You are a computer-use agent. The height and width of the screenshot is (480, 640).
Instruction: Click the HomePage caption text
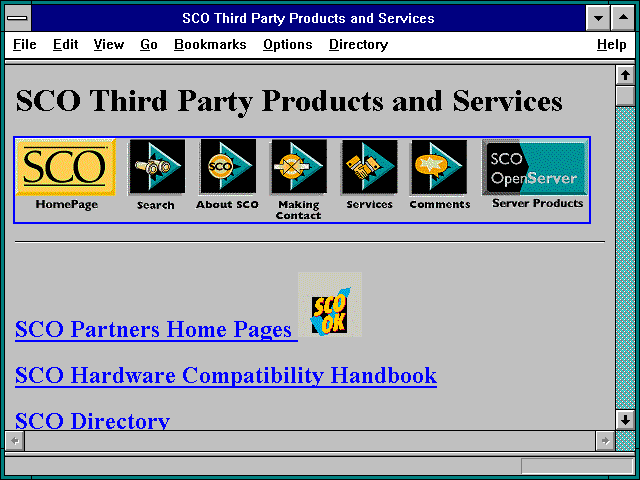67,204
